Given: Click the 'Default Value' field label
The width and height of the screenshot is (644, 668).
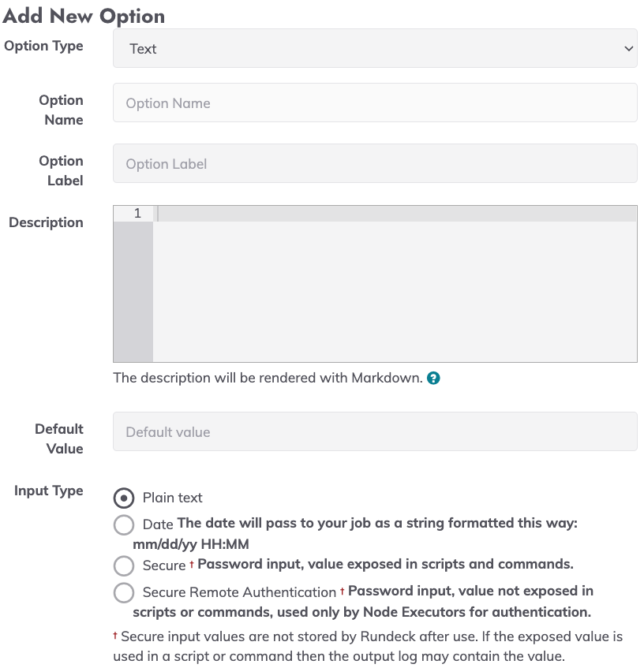Looking at the screenshot, I should click(59, 438).
